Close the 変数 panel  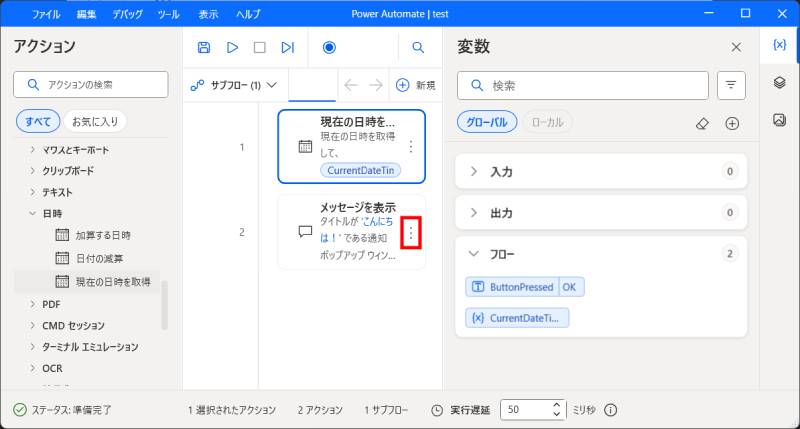pos(736,47)
